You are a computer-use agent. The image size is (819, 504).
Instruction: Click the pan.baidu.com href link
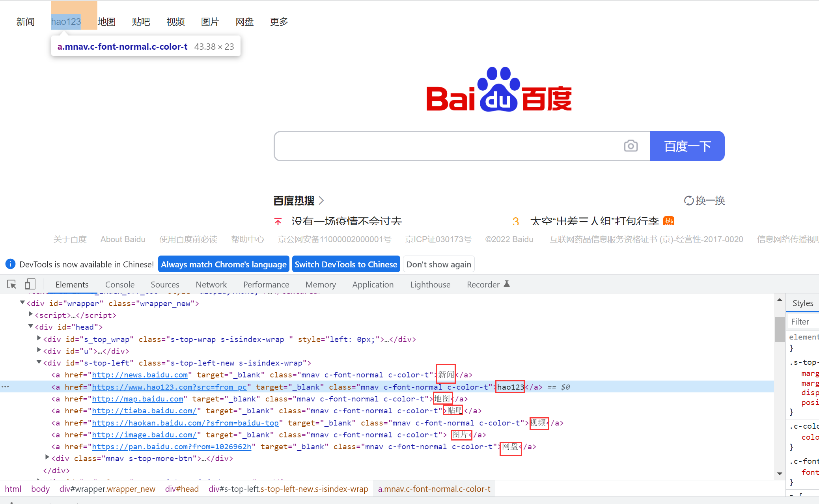pos(172,446)
